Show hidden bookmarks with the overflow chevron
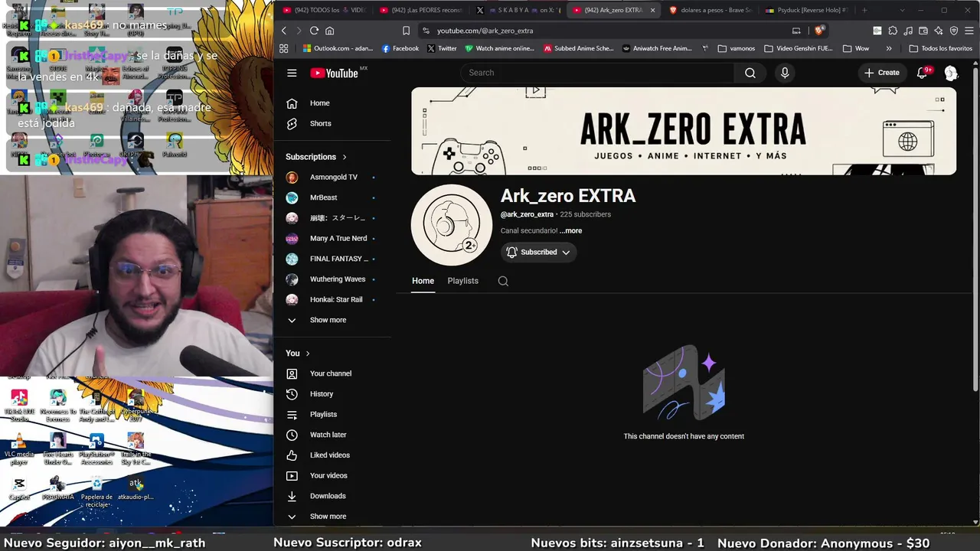Image resolution: width=980 pixels, height=551 pixels. click(889, 48)
